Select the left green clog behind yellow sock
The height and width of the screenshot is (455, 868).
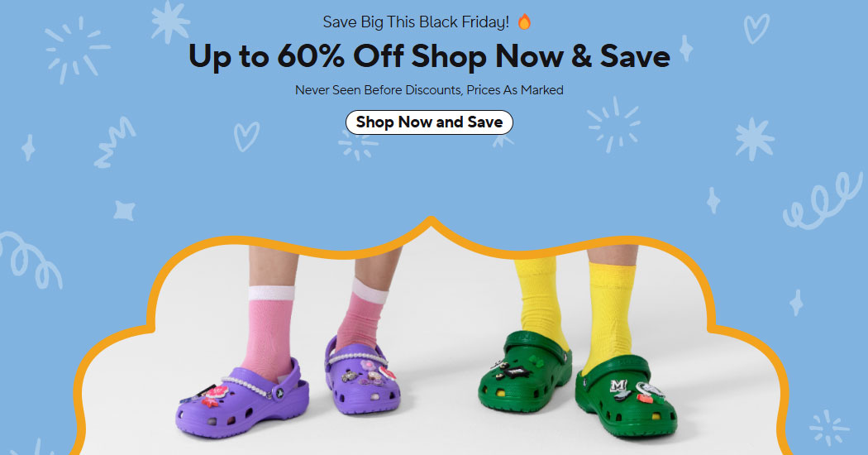pos(524,371)
